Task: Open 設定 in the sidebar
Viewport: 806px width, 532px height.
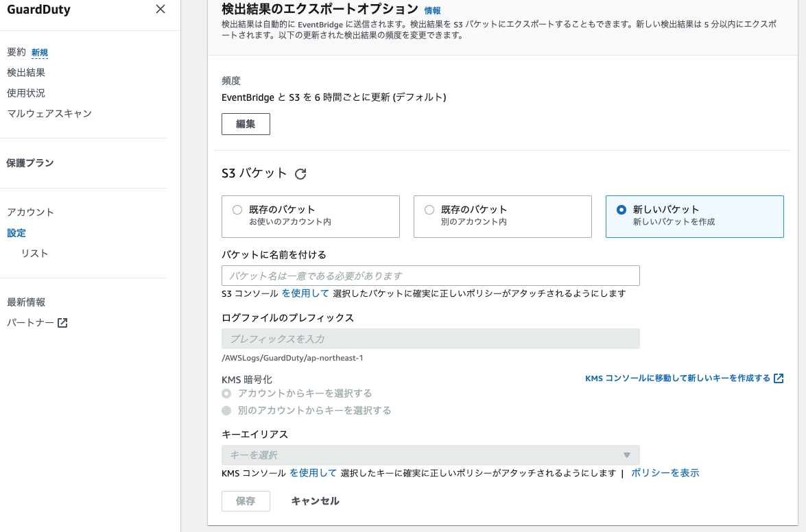Action: pos(16,232)
